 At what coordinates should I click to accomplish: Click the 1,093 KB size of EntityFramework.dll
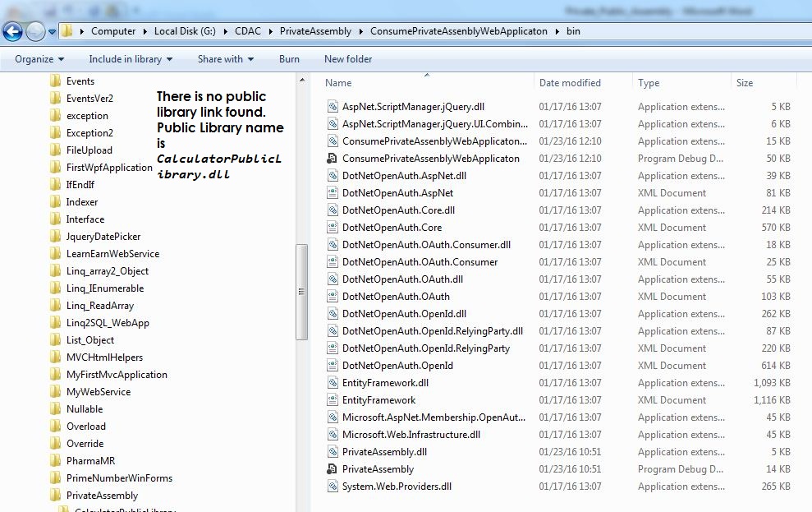point(772,383)
